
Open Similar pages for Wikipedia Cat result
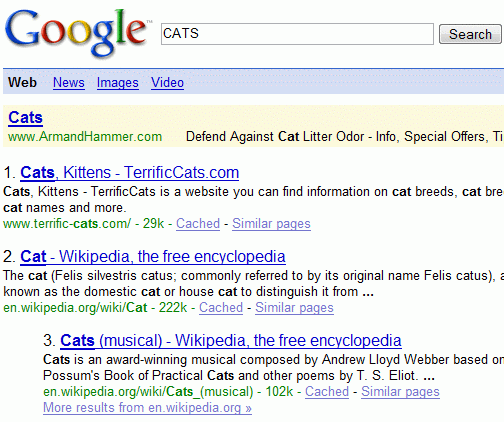tap(294, 307)
